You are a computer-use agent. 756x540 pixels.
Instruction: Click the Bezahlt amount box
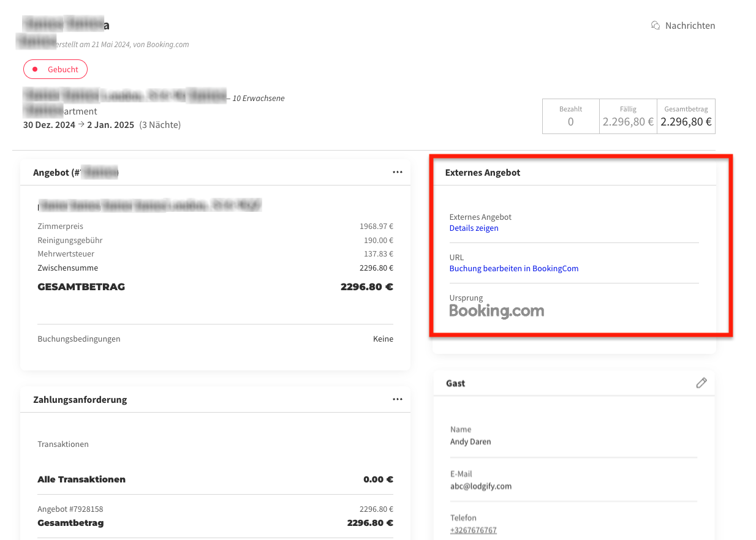(x=570, y=116)
